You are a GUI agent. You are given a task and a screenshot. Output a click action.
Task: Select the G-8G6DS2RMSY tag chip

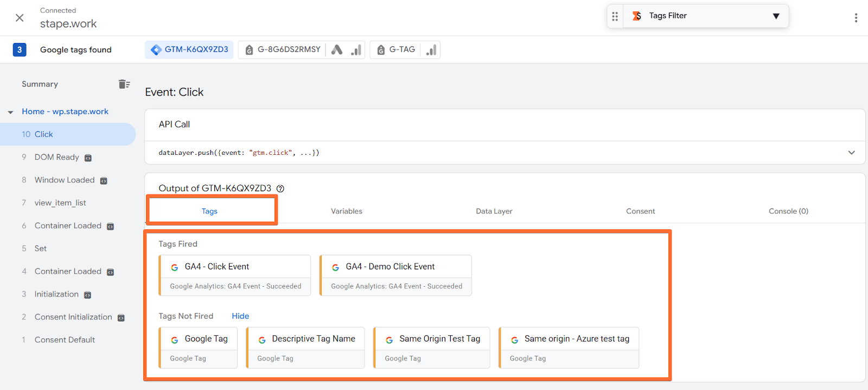[x=283, y=49]
